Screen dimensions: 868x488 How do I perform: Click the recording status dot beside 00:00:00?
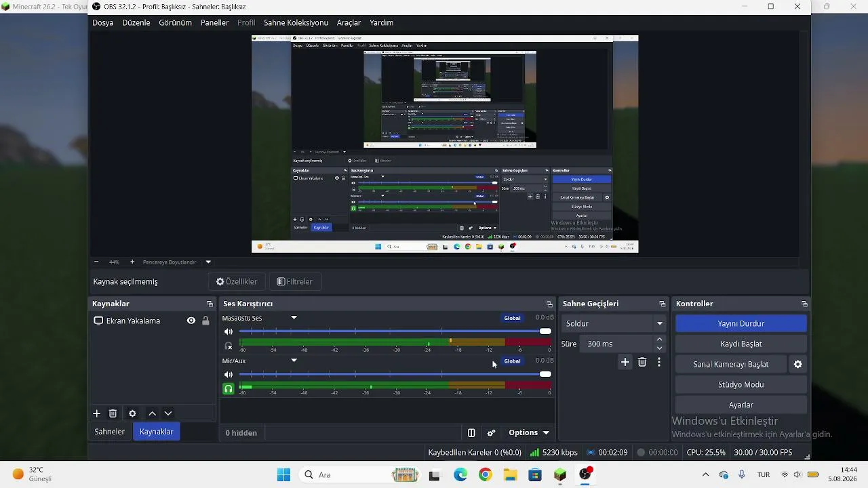point(641,452)
